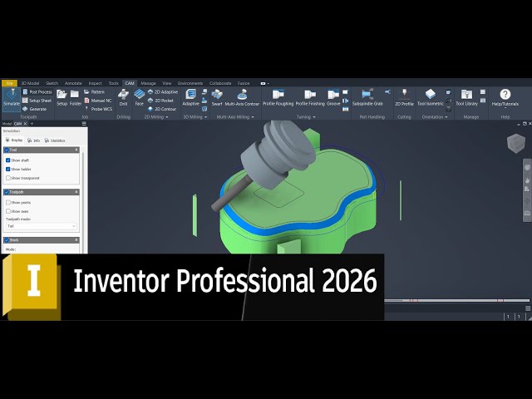Switch to the Annotate ribbon tab
532x399 pixels.
pyautogui.click(x=73, y=83)
